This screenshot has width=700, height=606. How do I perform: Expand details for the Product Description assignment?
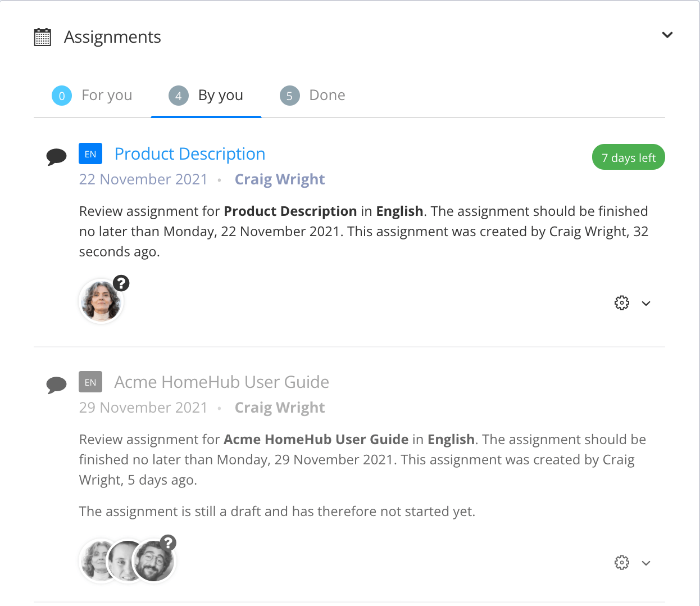[646, 302]
